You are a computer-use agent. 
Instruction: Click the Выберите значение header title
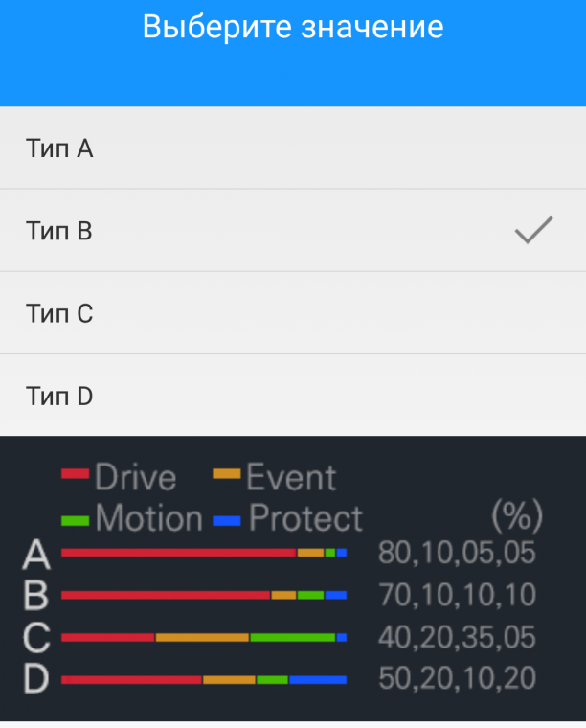(x=293, y=27)
